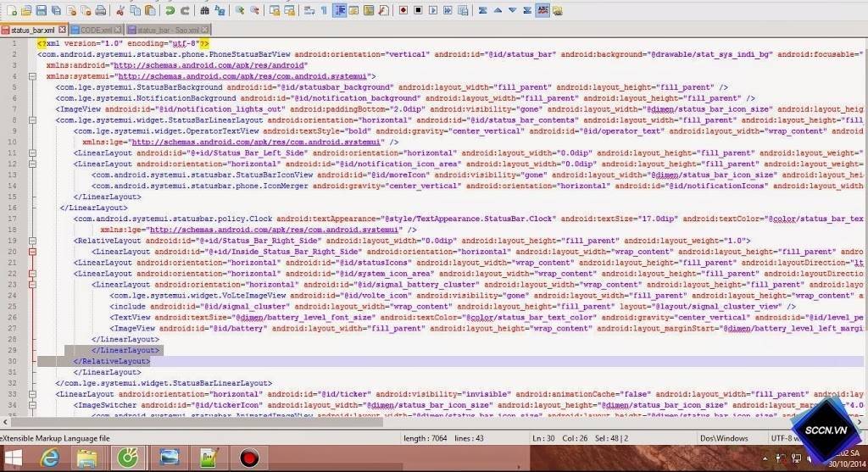Collapse the ticker LinearLayout fold on line 33
The image size is (868, 472).
(33, 394)
